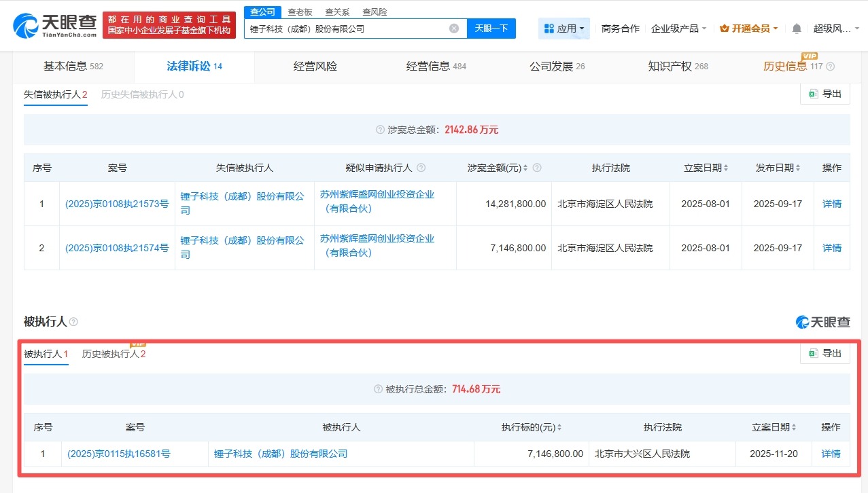868x493 pixels.
Task: Clear the search box using the x icon
Action: pos(453,28)
